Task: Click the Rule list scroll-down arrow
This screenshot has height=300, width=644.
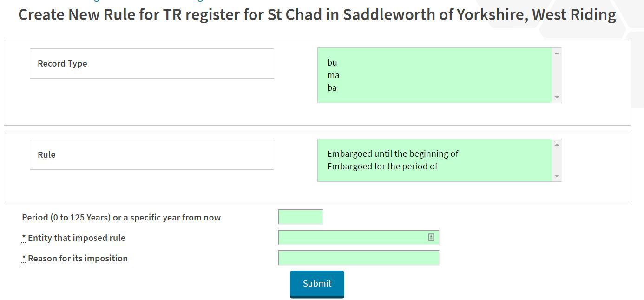Action: point(557,176)
